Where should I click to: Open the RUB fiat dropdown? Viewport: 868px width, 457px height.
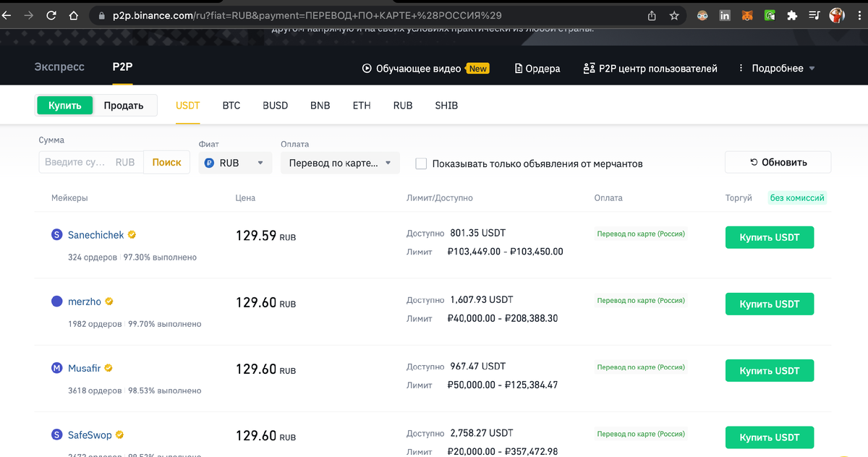point(234,163)
